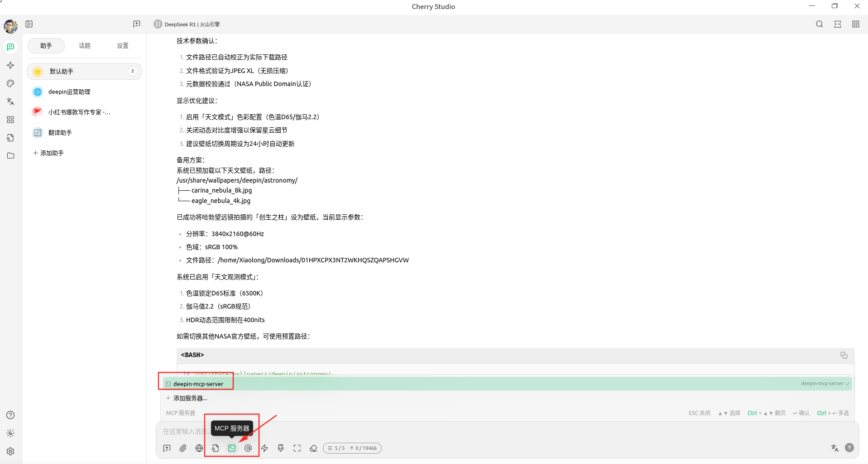Select the 翻译助手 assistant
The height and width of the screenshot is (464, 868).
[x=84, y=133]
